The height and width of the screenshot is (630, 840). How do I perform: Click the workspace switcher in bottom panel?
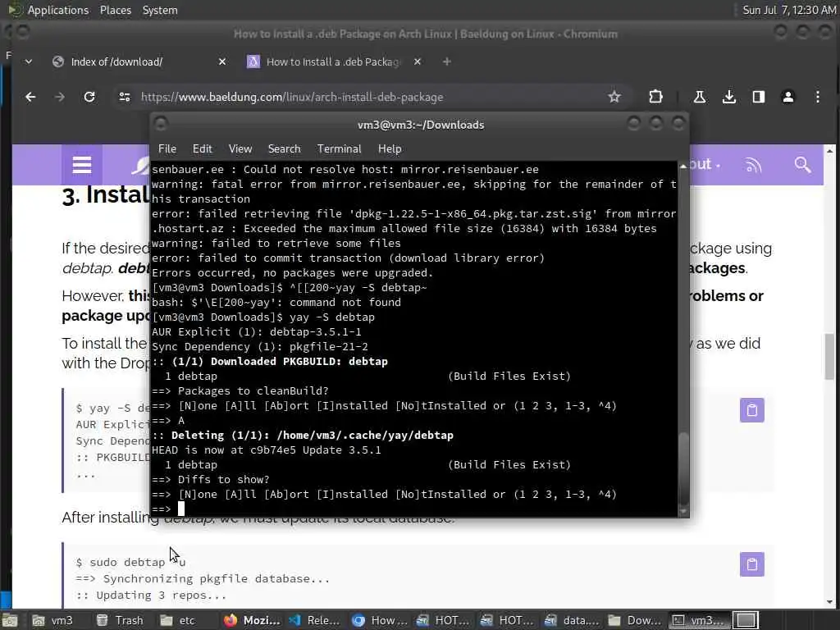point(746,620)
